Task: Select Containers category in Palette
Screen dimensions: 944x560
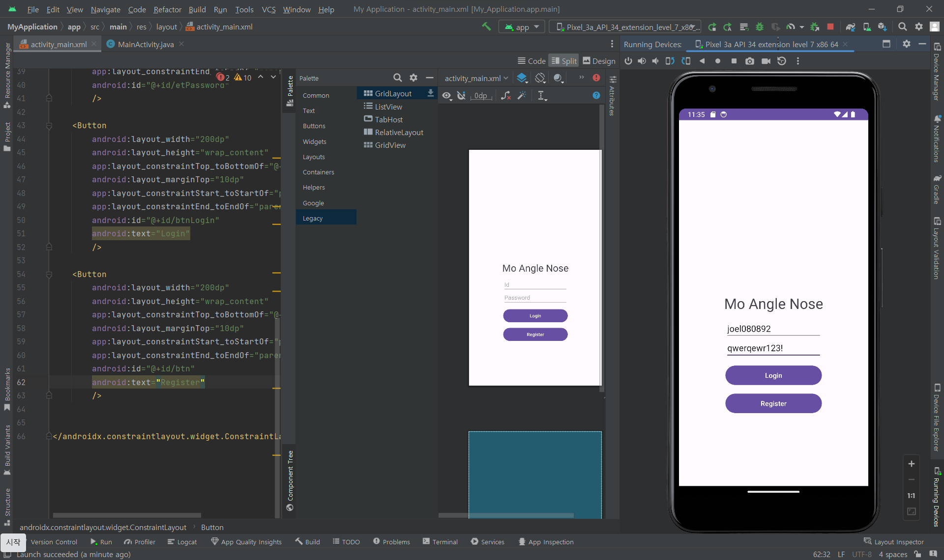Action: (318, 172)
